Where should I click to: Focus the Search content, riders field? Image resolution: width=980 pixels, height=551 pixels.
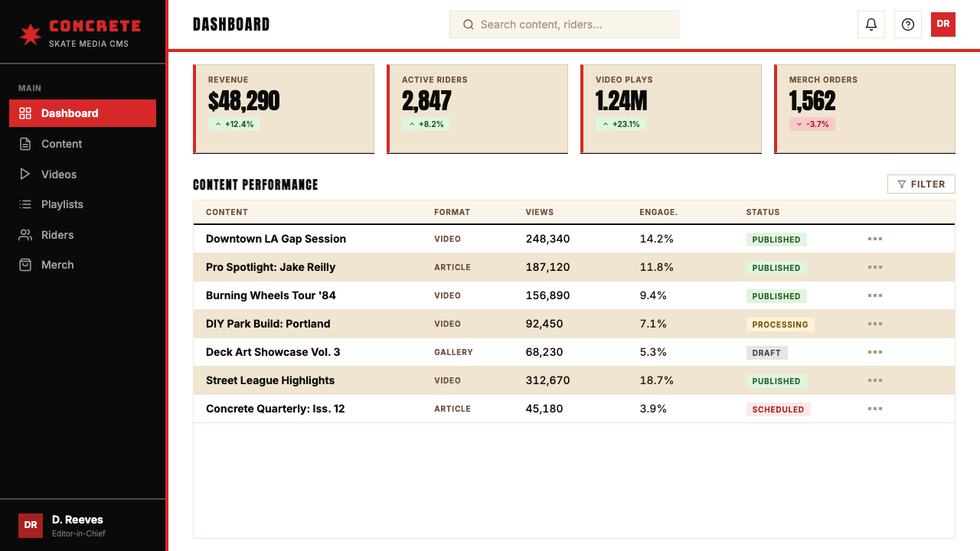coord(564,24)
